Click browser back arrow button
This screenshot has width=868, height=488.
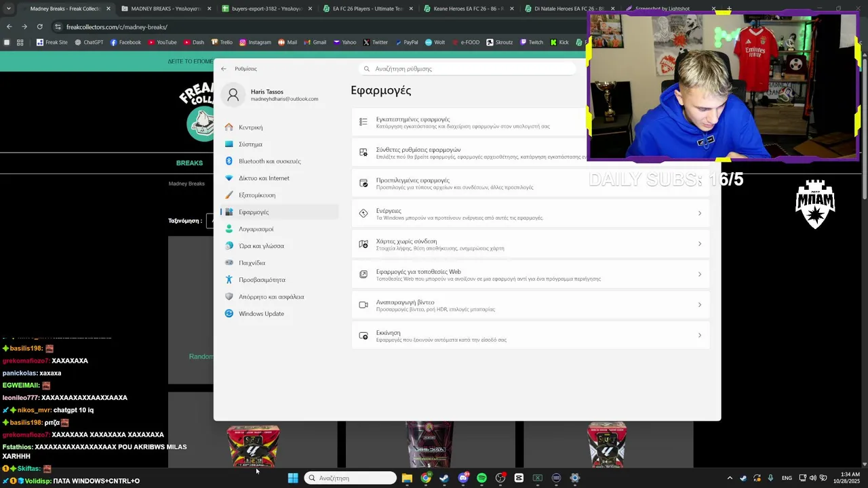click(x=9, y=26)
